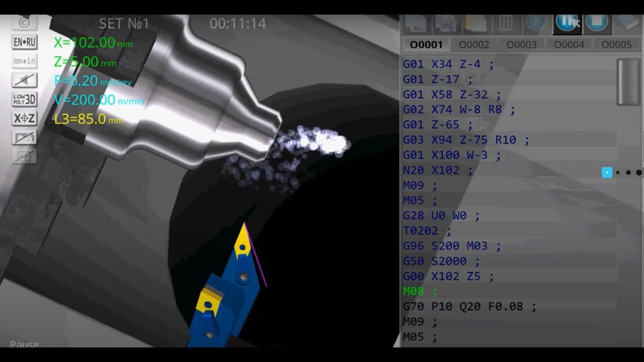
Task: Click the copyright info icon
Action: (x=24, y=23)
